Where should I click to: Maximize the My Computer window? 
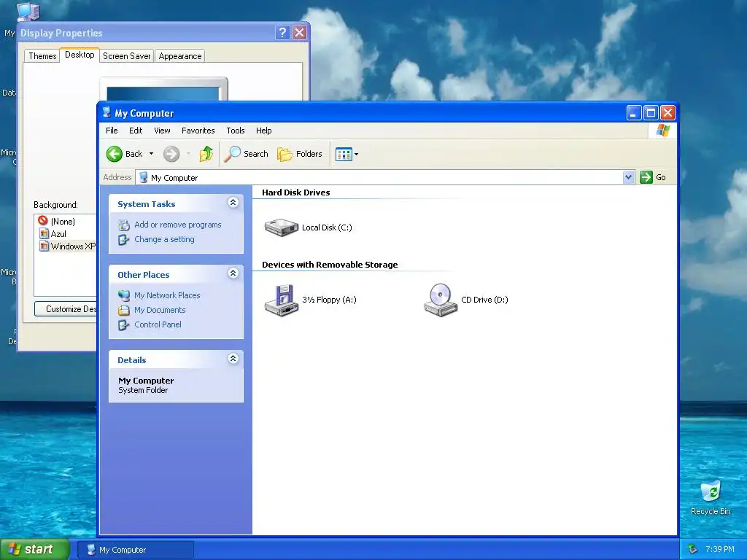651,113
